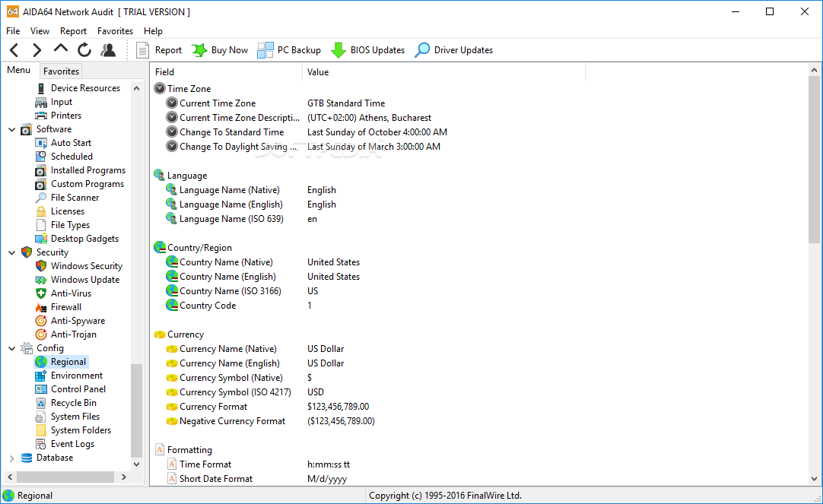Click the Currency group header
This screenshot has width=823, height=504.
tap(179, 334)
